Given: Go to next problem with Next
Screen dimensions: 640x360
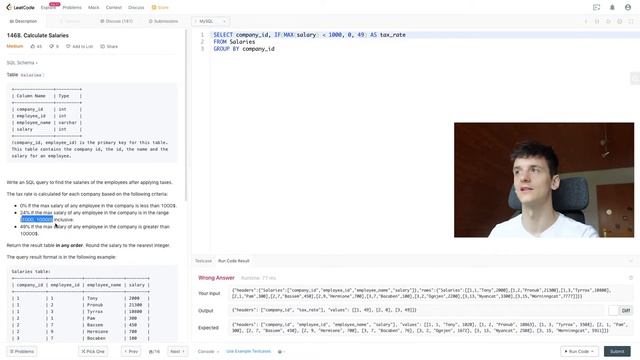Looking at the screenshot, I should 177,351.
